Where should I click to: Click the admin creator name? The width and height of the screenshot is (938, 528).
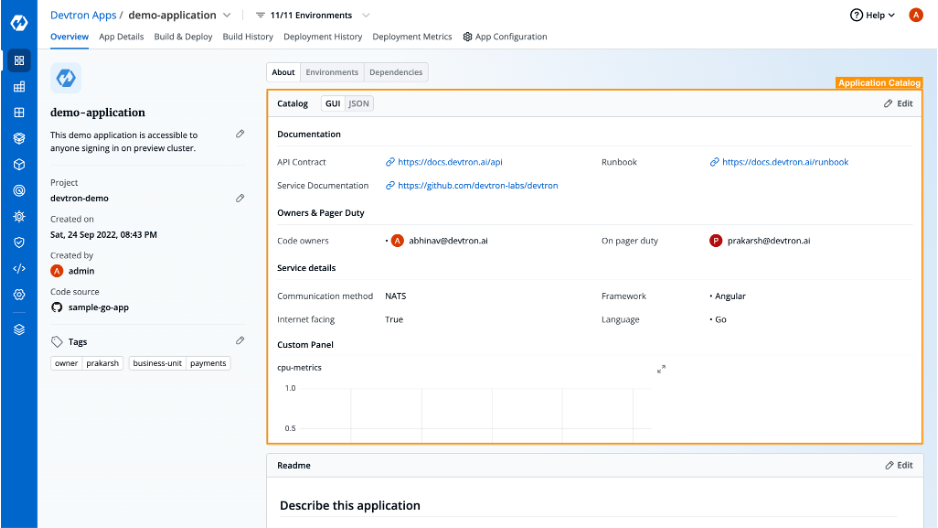pyautogui.click(x=81, y=271)
